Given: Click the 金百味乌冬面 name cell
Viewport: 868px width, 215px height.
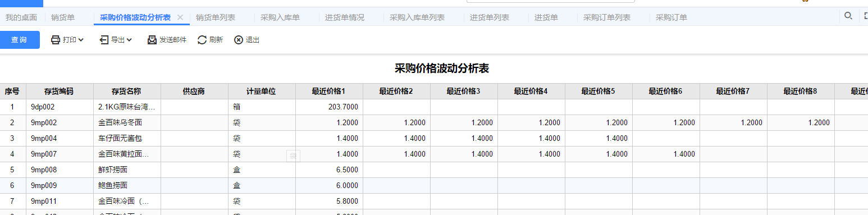Looking at the screenshot, I should (127, 122).
